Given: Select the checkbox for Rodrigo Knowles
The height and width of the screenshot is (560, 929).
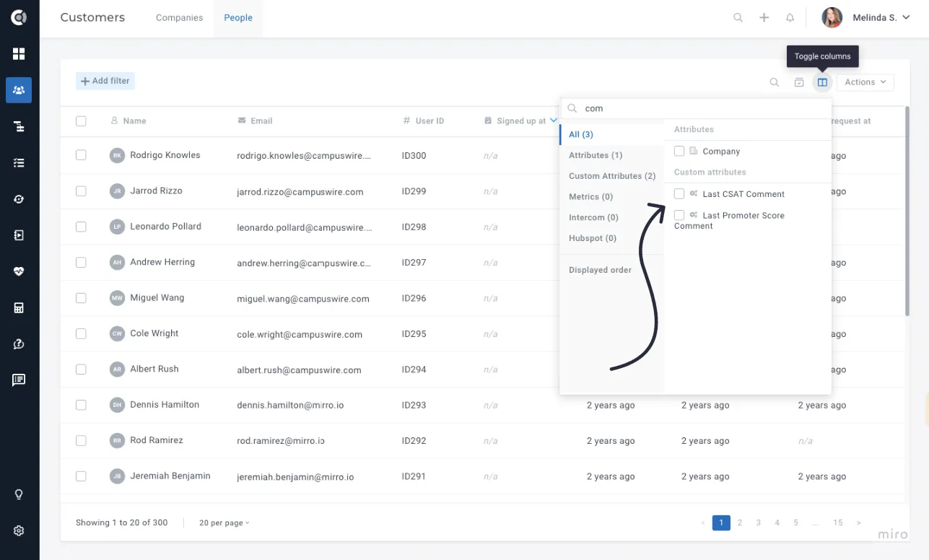Looking at the screenshot, I should [x=81, y=155].
